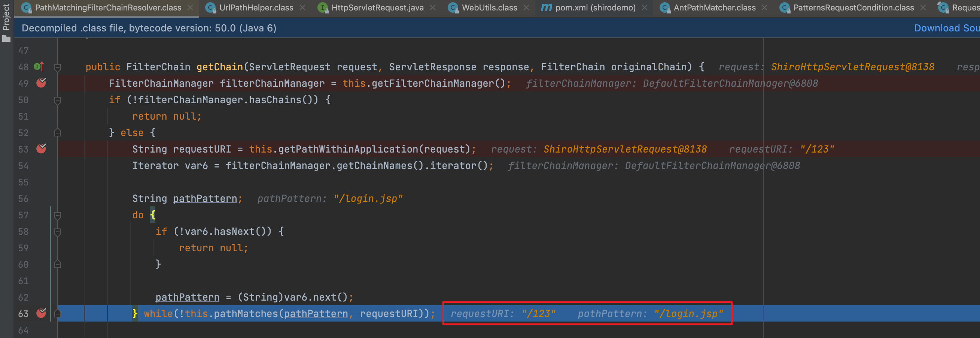The width and height of the screenshot is (980, 338).
Task: Click return null on line 51
Action: 167,116
